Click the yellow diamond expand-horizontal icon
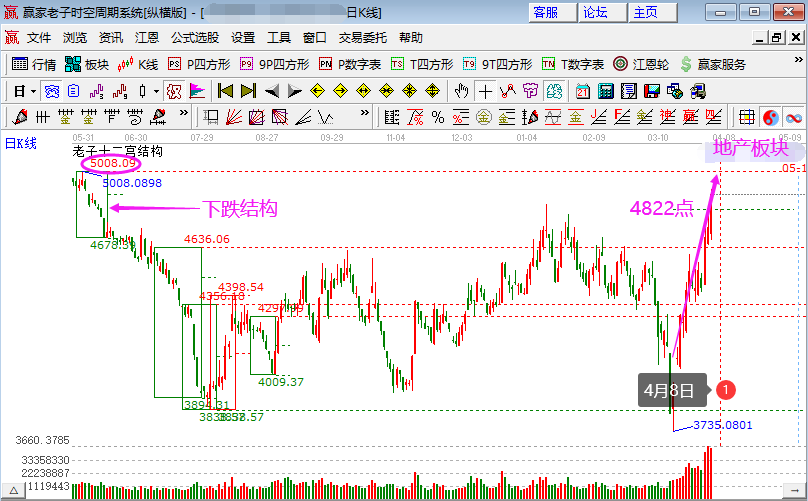The image size is (808, 501). point(363,92)
